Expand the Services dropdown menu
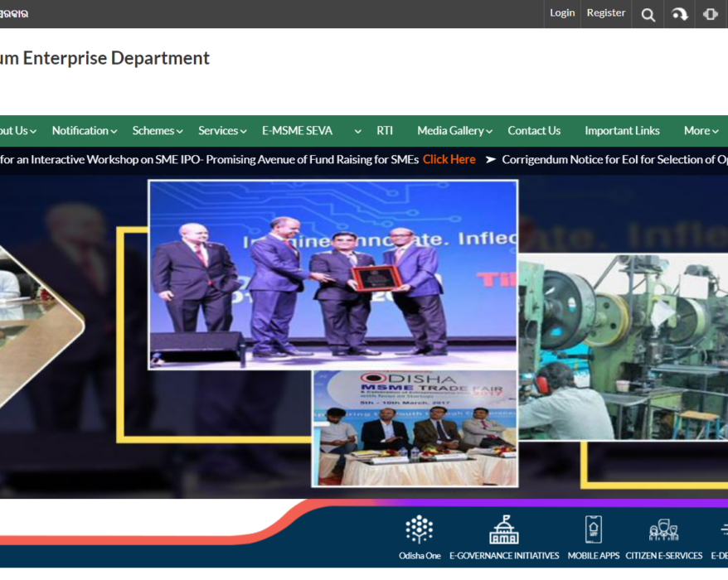This screenshot has width=728, height=580. [x=222, y=131]
